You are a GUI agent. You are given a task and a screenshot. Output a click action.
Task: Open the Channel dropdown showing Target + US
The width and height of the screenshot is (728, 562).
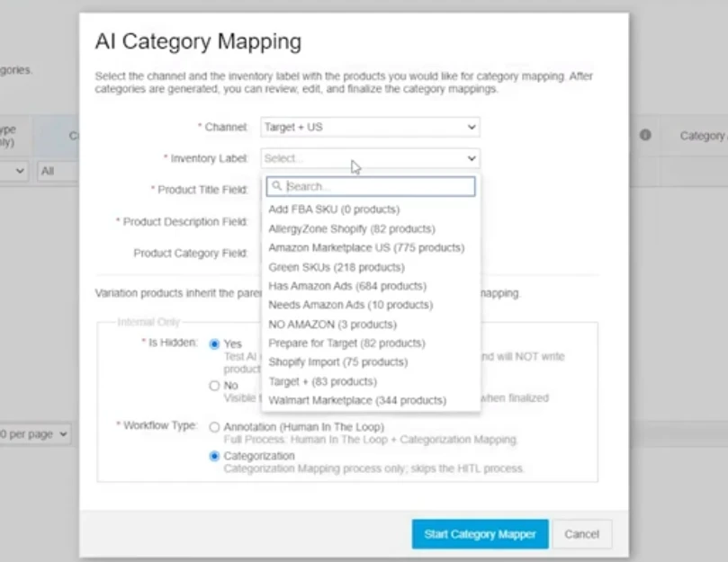[x=370, y=128]
